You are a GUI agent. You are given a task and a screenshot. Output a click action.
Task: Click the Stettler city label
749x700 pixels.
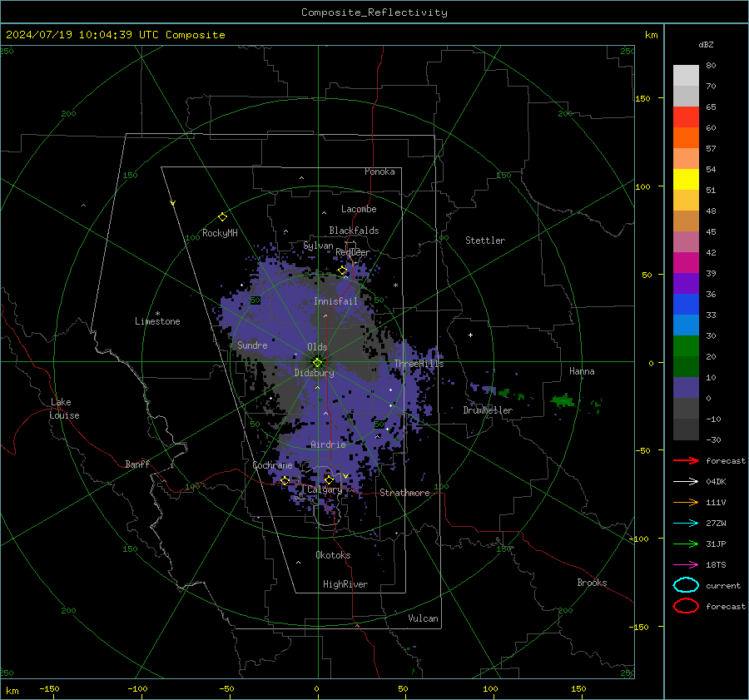(485, 241)
